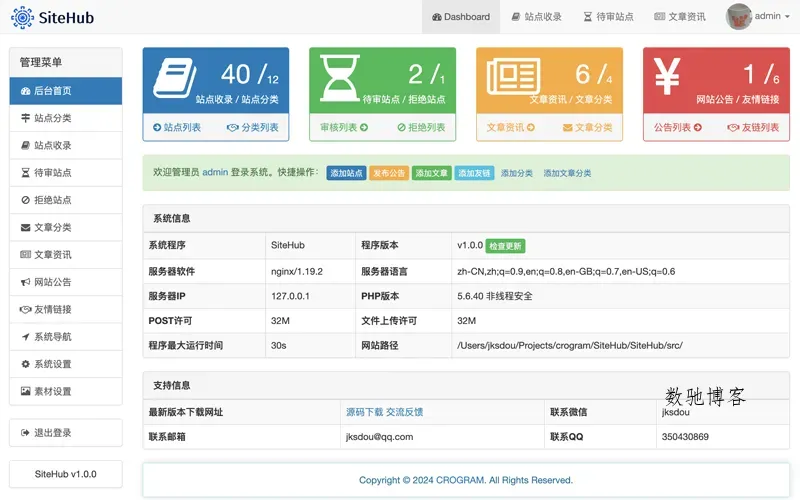Click the hourglass icon on the green card
Viewport: 800px width, 500px height.
[339, 78]
